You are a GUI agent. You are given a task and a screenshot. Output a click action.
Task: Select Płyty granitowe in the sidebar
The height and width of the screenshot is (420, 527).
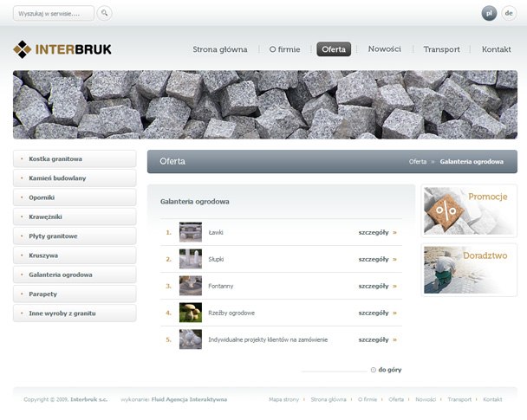point(53,236)
